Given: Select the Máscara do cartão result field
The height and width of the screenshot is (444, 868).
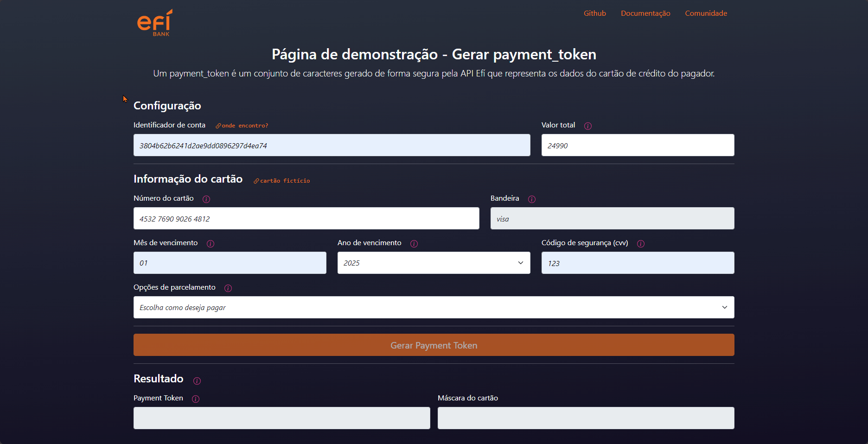Looking at the screenshot, I should tap(586, 418).
